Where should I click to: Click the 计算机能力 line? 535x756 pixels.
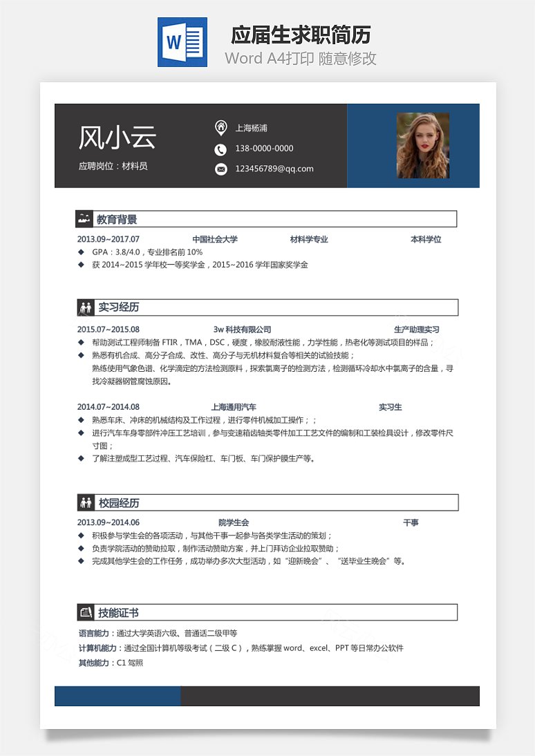(241, 648)
